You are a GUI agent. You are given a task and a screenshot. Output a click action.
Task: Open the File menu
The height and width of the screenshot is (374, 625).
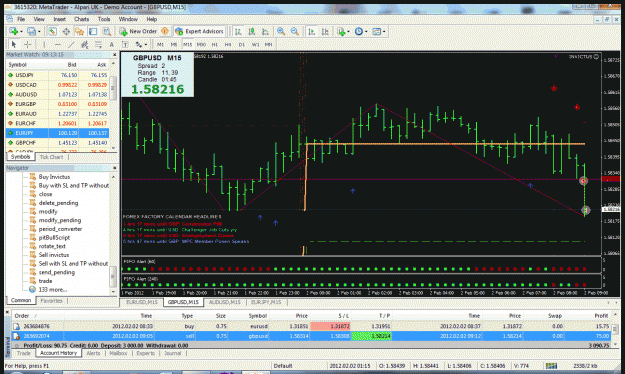21,19
